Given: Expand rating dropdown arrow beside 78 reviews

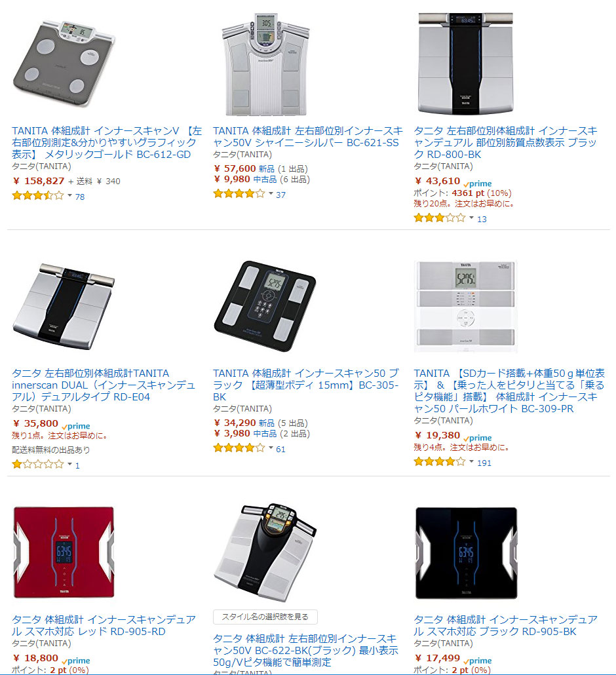Looking at the screenshot, I should tap(69, 196).
